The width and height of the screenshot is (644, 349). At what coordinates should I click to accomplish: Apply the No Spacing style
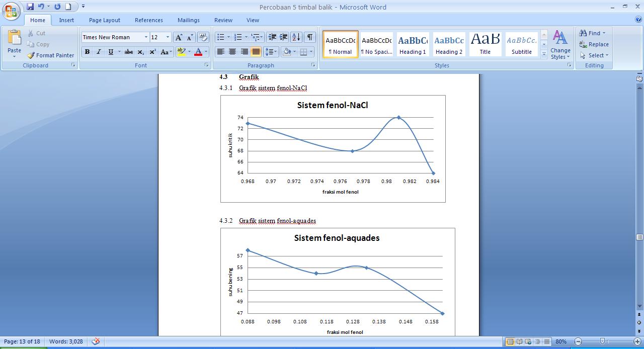377,44
